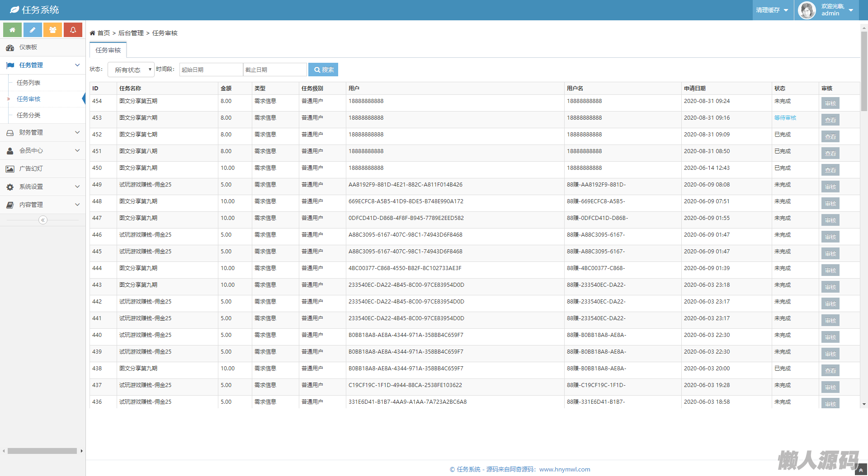Open 任务列表 in the sidebar
This screenshot has width=868, height=476.
click(x=28, y=83)
